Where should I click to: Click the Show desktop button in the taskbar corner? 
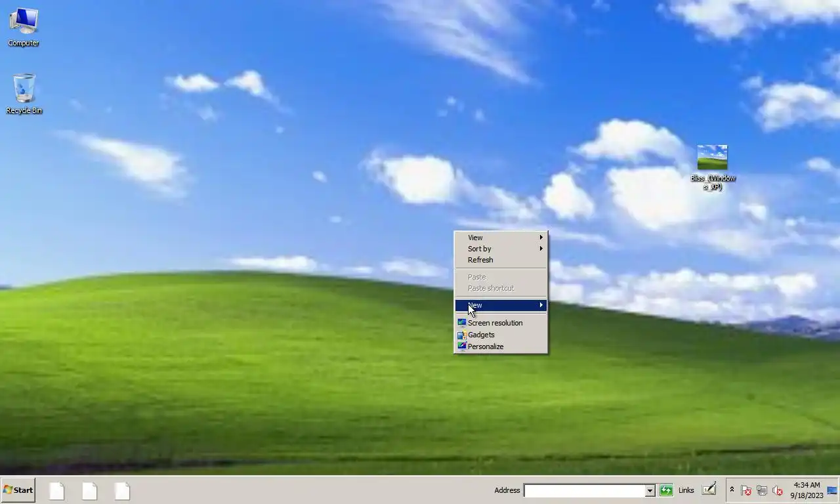[833, 490]
